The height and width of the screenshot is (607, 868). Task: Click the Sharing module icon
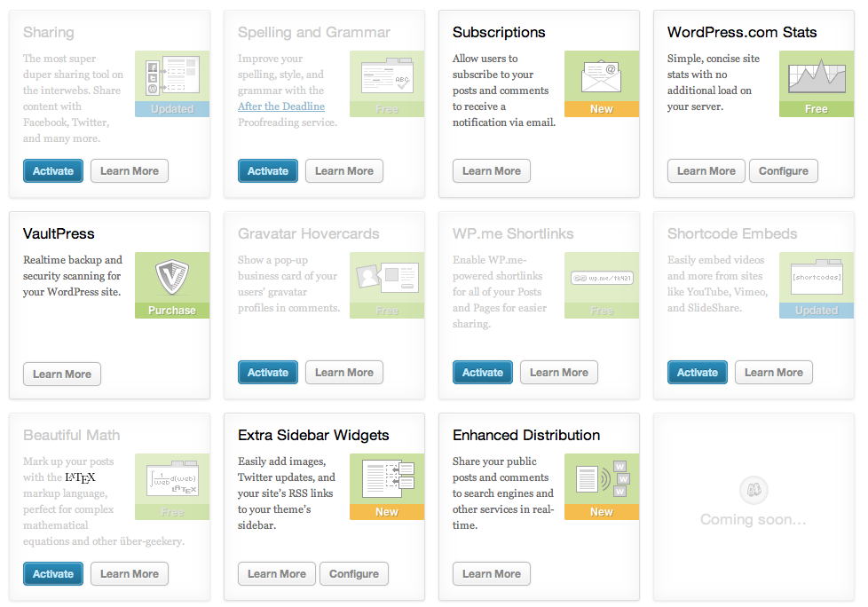[171, 76]
